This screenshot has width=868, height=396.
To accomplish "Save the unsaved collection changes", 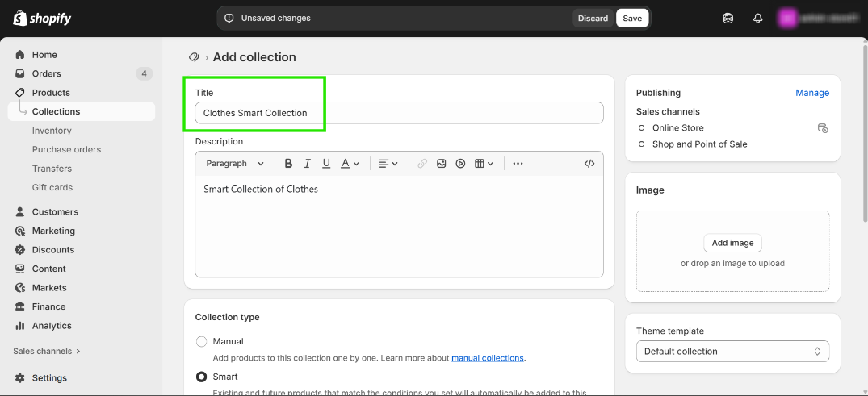I will (x=632, y=19).
